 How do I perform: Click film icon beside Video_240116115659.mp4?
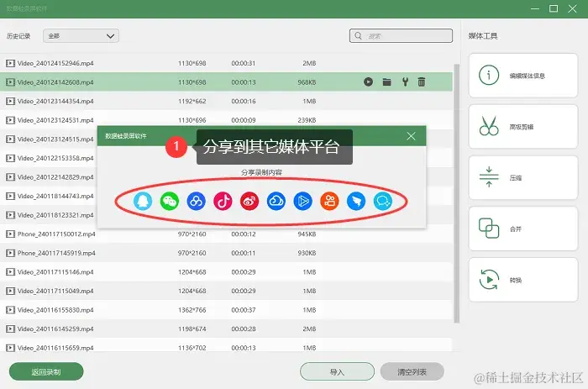point(10,348)
